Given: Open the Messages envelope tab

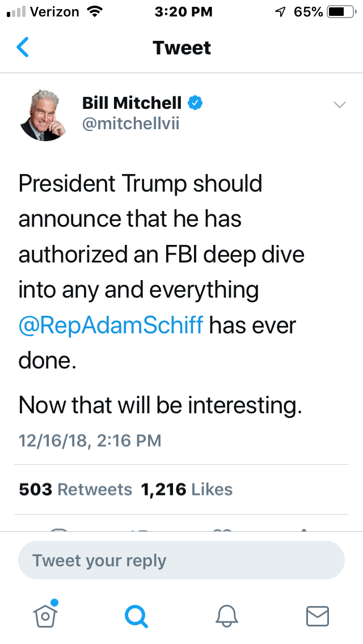Looking at the screenshot, I should (317, 615).
